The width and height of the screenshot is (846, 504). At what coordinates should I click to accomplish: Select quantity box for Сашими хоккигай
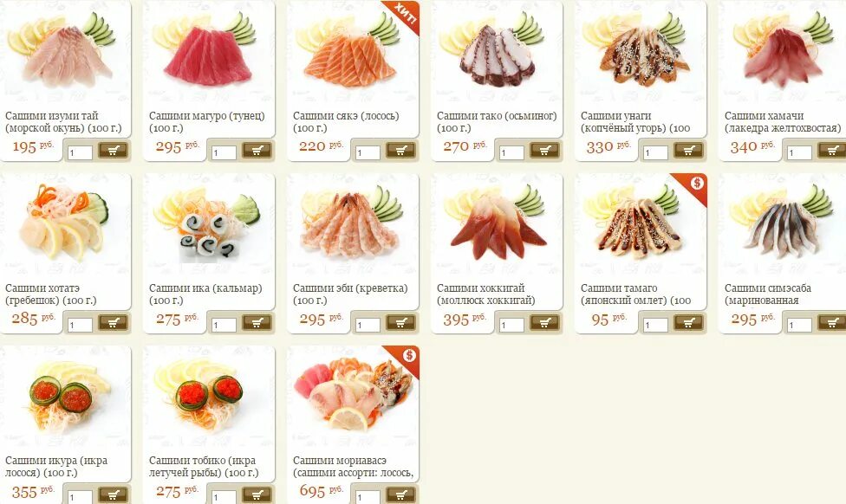511,325
